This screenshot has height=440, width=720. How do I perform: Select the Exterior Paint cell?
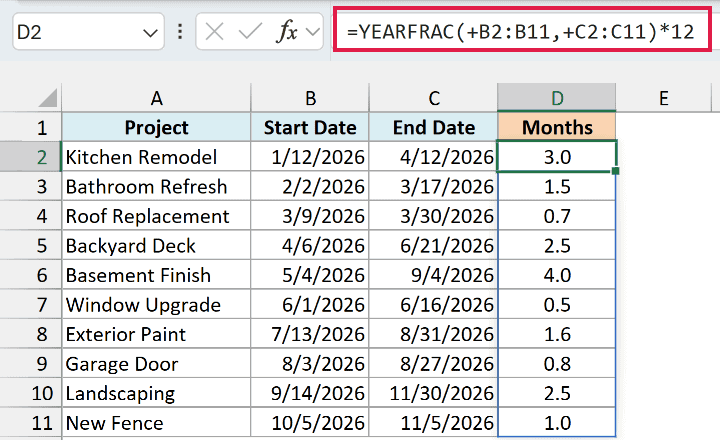157,334
